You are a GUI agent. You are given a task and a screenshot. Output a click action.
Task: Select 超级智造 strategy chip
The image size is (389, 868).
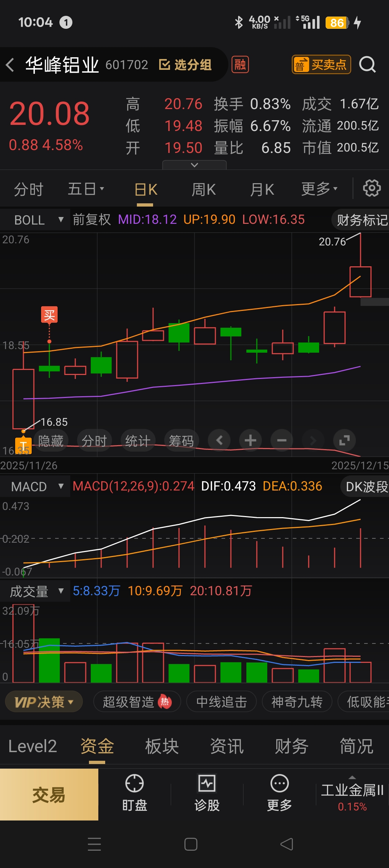137,702
